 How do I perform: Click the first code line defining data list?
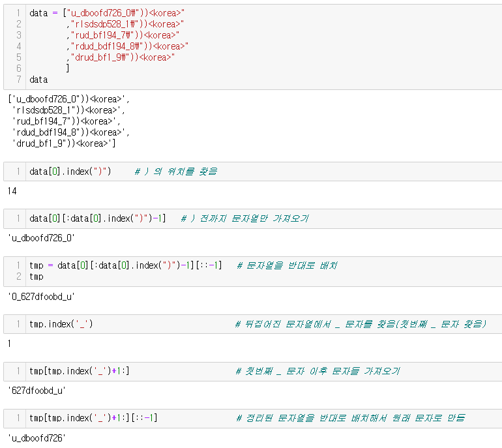107,13
